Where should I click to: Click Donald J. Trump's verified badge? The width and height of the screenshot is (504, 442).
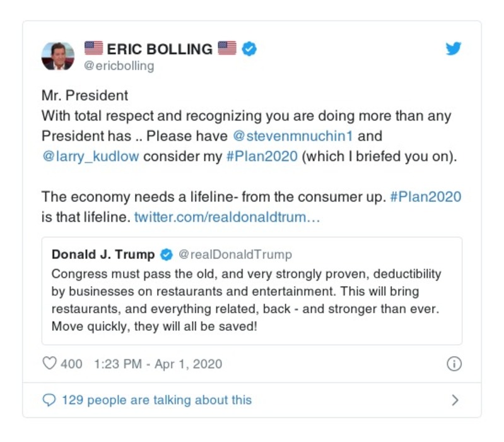167,255
